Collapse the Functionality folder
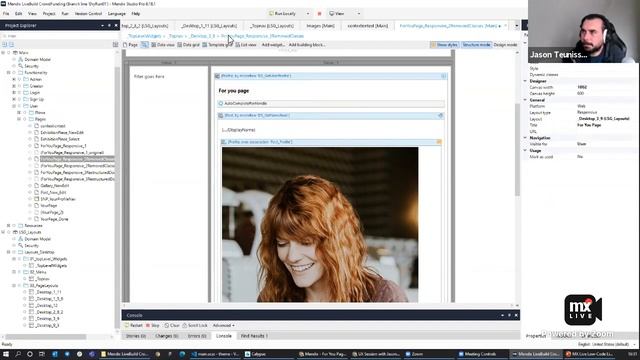The image size is (640, 360). [x=9, y=73]
